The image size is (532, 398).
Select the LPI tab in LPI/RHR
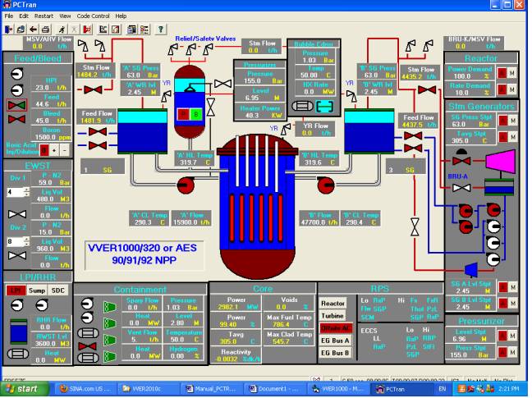[16, 290]
